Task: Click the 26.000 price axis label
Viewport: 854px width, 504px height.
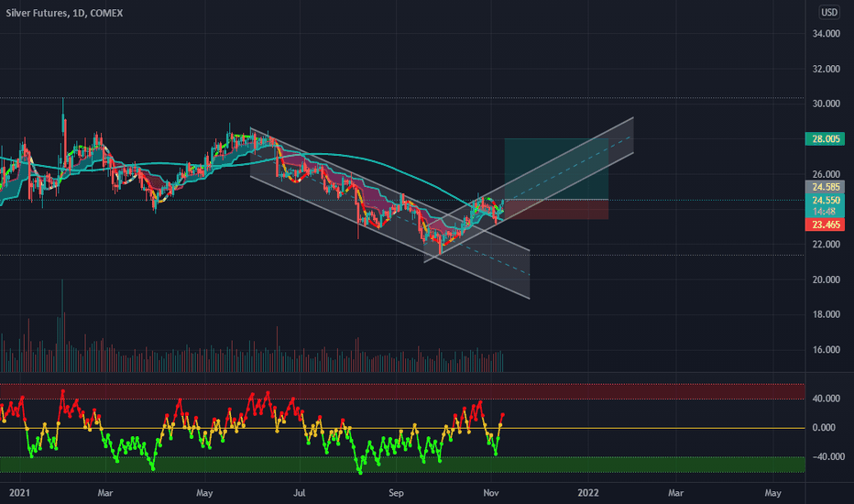Action: tap(826, 174)
